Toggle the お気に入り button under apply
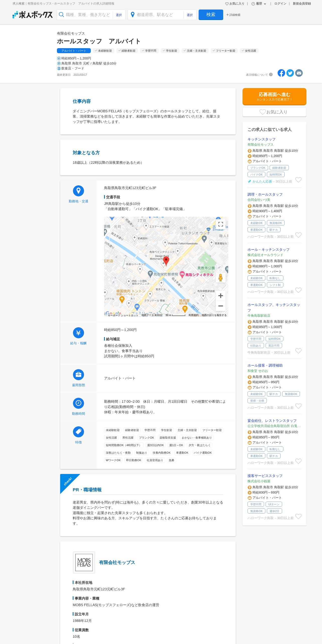 pos(274,112)
